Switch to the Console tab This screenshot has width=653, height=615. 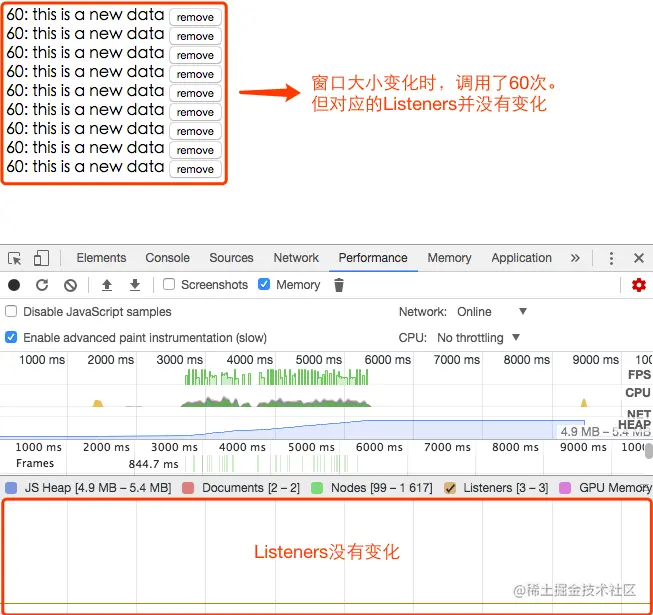167,258
